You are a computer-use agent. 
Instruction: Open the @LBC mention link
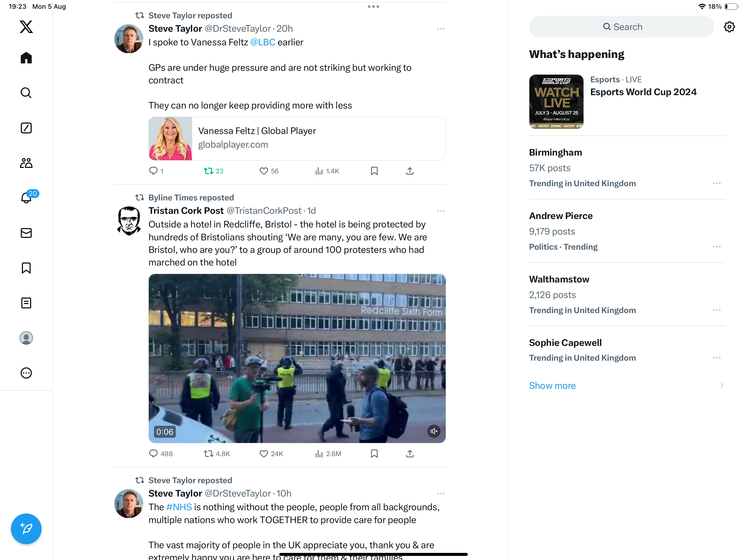(x=262, y=42)
